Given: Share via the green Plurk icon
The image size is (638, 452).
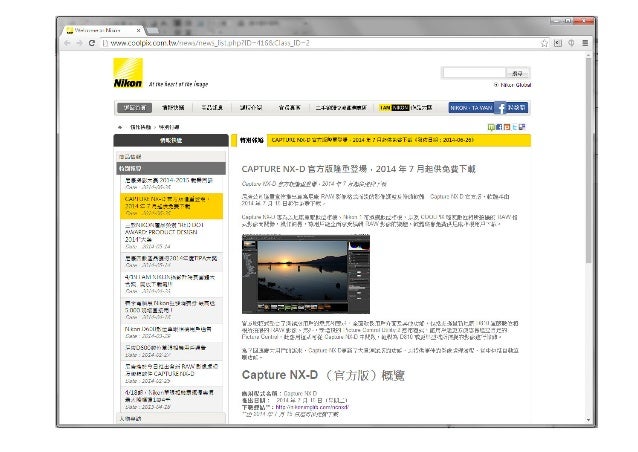Looking at the screenshot, I should tap(491, 127).
